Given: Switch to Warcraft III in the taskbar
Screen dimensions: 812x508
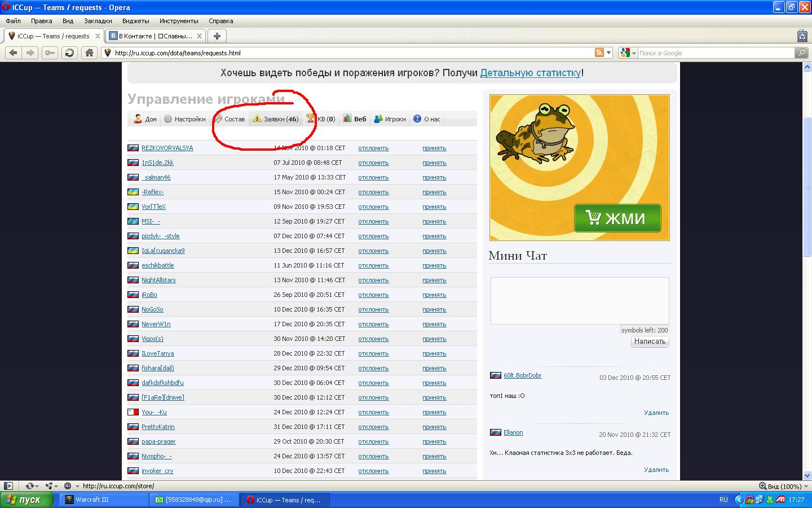Looking at the screenshot, I should (x=105, y=500).
